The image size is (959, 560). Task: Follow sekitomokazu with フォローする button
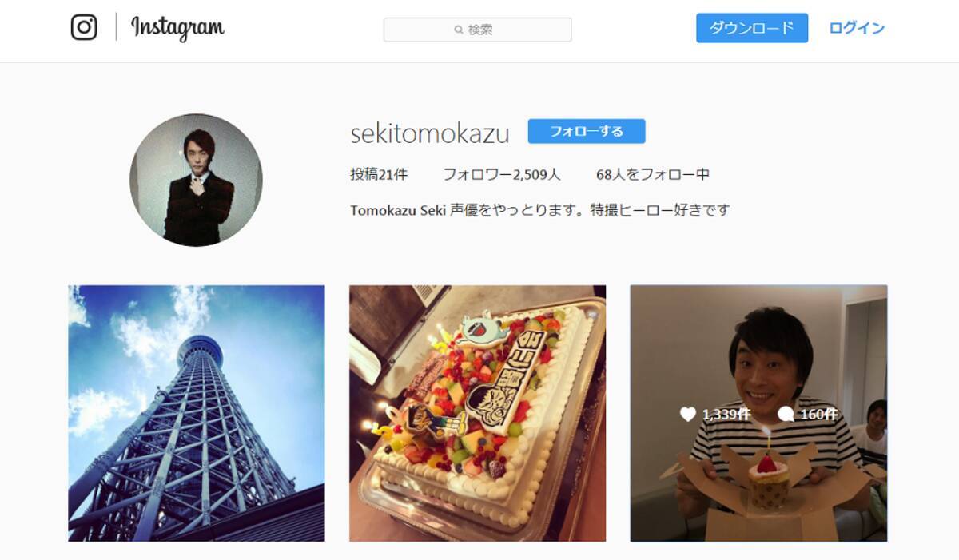click(x=587, y=131)
